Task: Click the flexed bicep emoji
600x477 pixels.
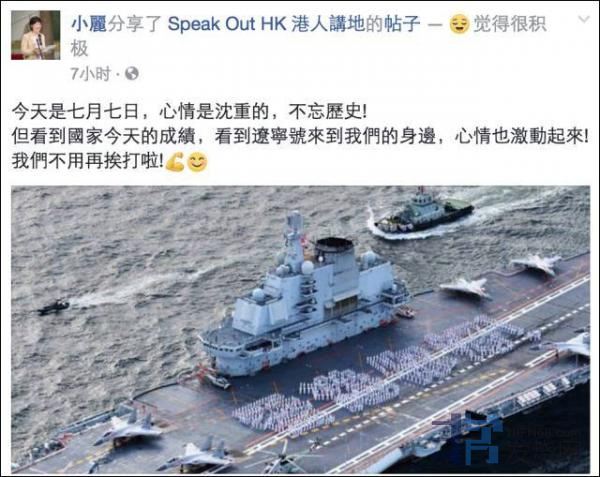Action: tap(176, 162)
